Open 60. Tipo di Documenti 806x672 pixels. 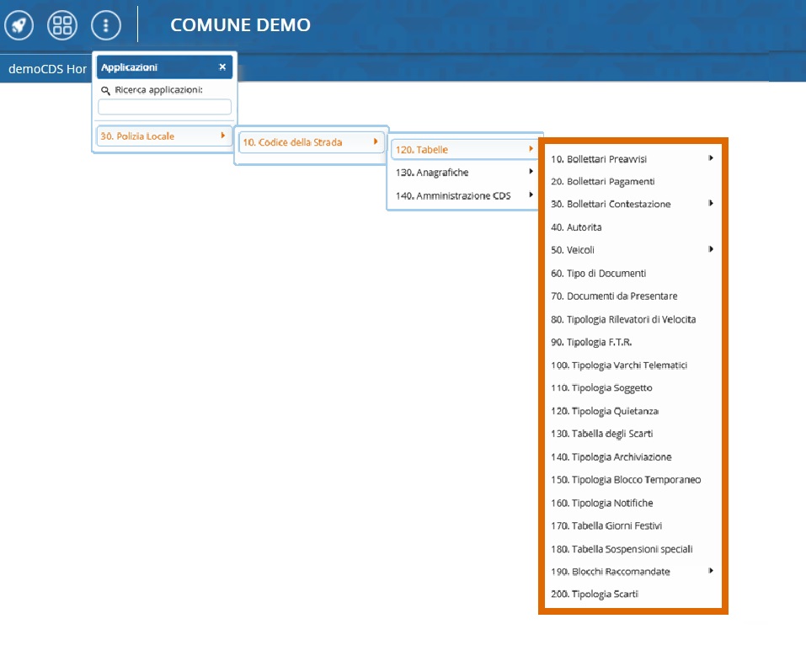click(598, 274)
